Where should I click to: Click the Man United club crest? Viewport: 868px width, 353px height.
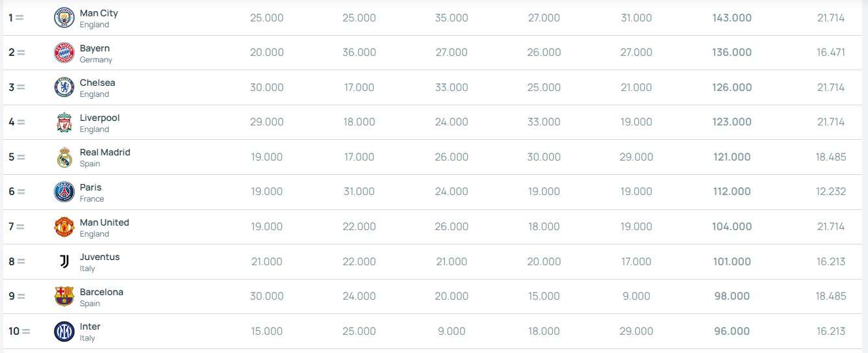[x=64, y=227]
